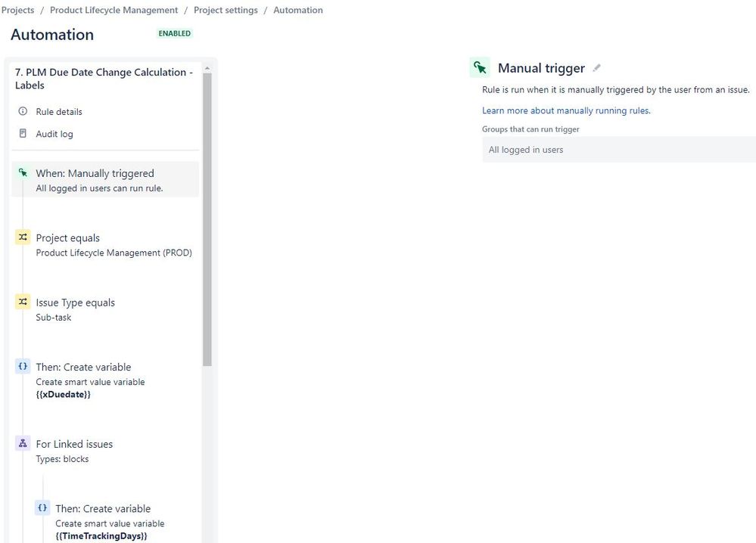Click the trigger icon for When: Manually triggered
The height and width of the screenshot is (543, 756).
[x=23, y=172]
